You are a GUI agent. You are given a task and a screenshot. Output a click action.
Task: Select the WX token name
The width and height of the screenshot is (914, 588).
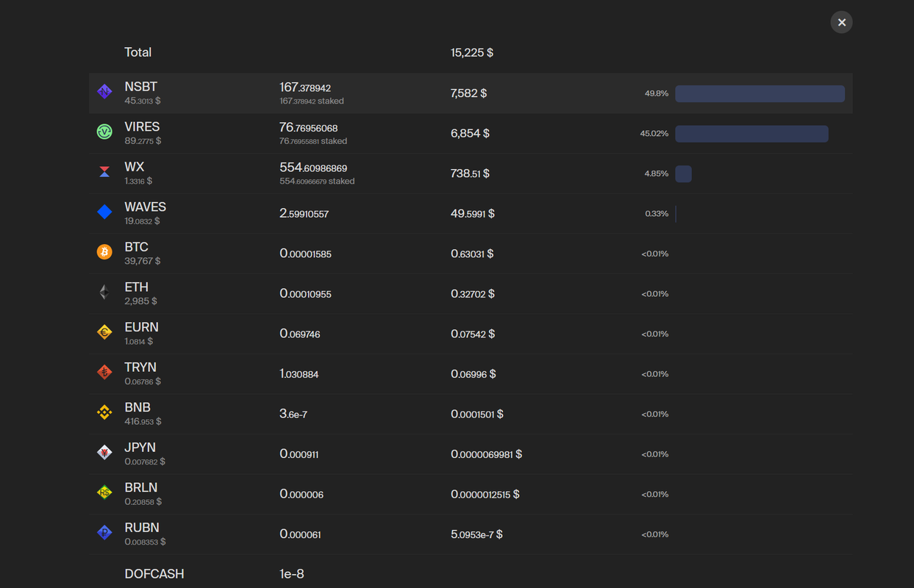[x=135, y=167]
